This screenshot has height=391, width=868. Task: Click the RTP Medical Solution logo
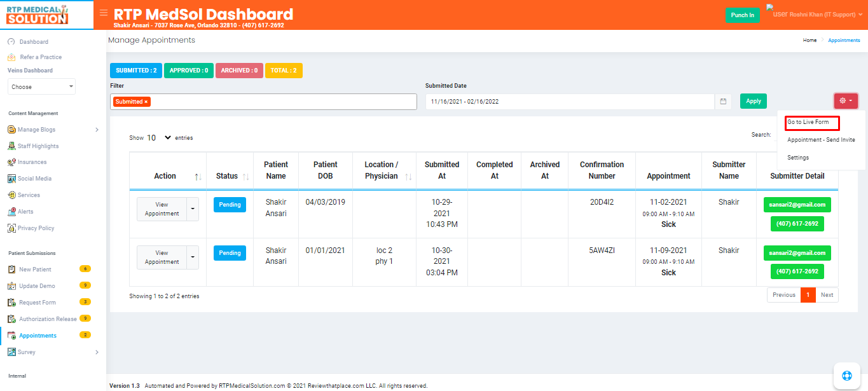click(x=38, y=15)
